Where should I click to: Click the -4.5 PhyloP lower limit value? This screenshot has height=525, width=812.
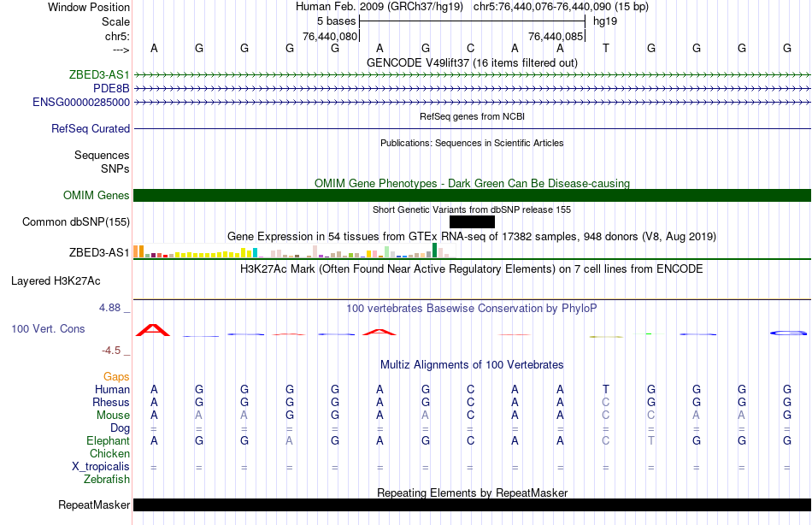111,351
